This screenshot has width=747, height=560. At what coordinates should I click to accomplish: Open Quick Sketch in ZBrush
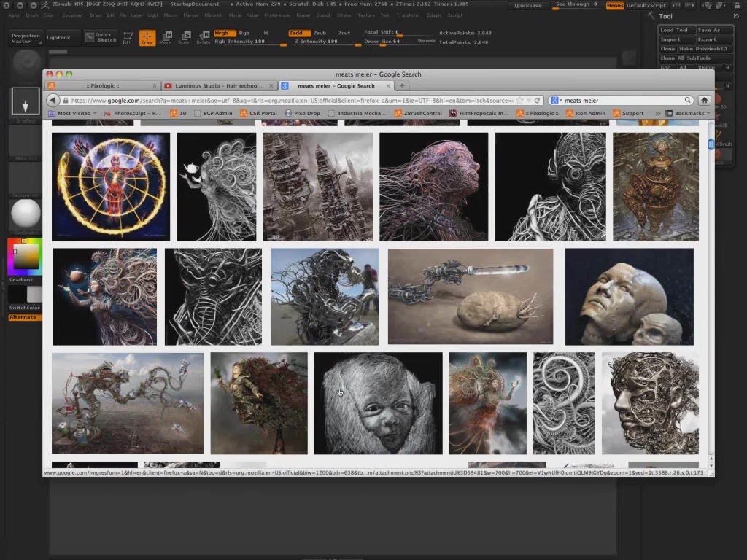[101, 37]
